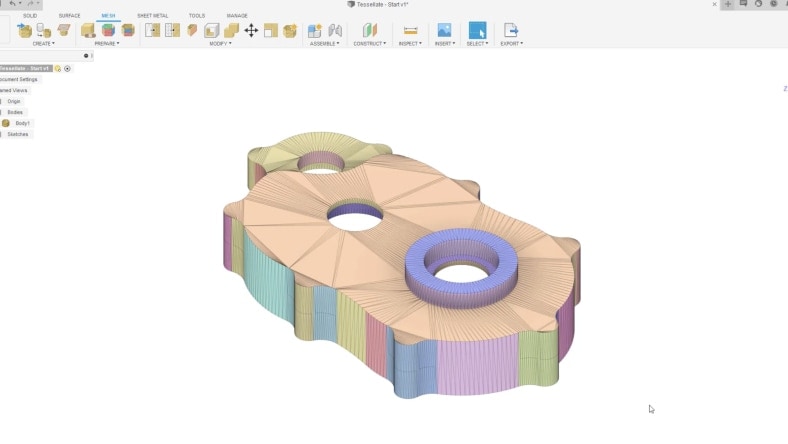Click the Body1 mesh body icon in browser
788x444 pixels.
6,123
